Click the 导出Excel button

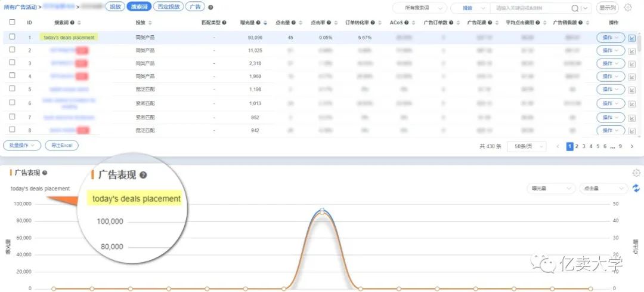point(61,145)
